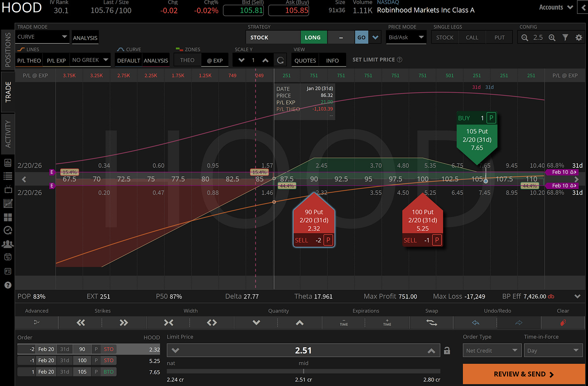The width and height of the screenshot is (588, 386).
Task: Toggle P/L EXP line
Action: tap(56, 61)
